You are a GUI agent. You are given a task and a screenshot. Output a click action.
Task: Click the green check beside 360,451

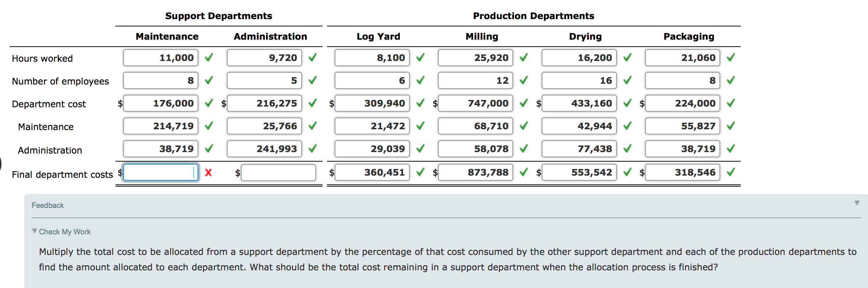[x=420, y=172]
